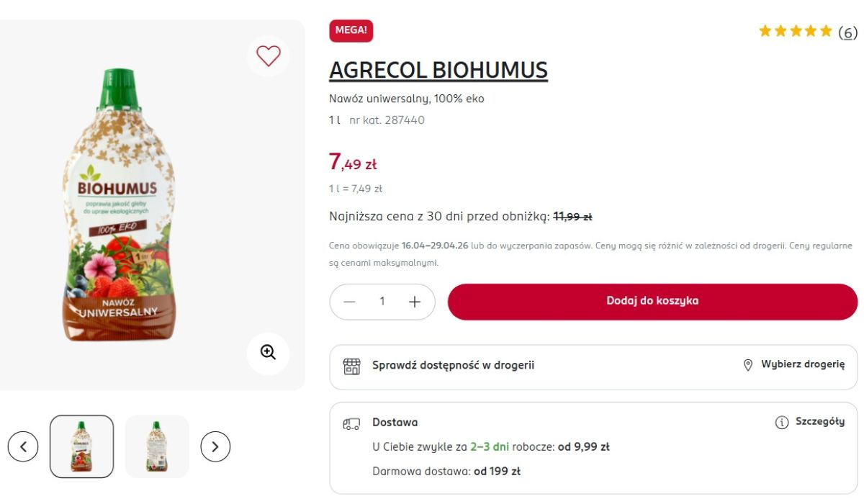Add product to favorites with heart icon
Image resolution: width=864 pixels, height=504 pixels.
click(269, 55)
